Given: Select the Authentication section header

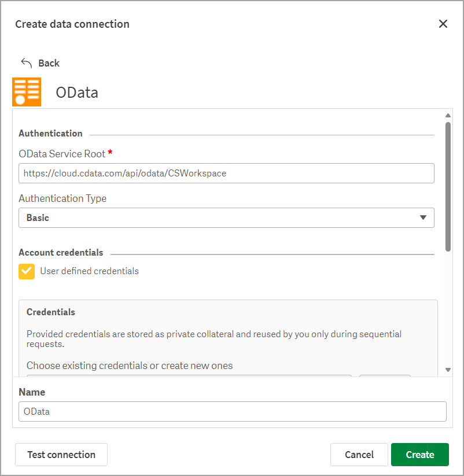Looking at the screenshot, I should click(50, 133).
